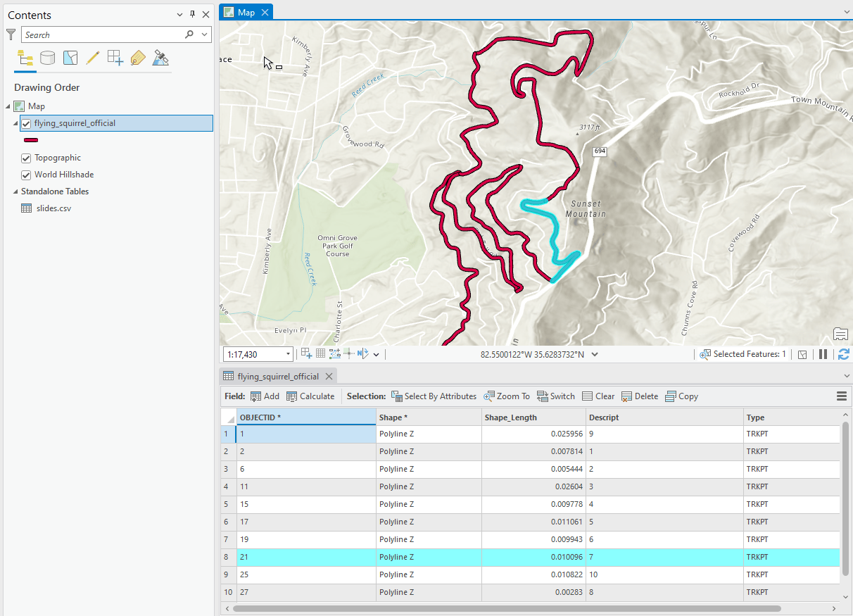Pause map drawing in the status bar

pyautogui.click(x=823, y=353)
